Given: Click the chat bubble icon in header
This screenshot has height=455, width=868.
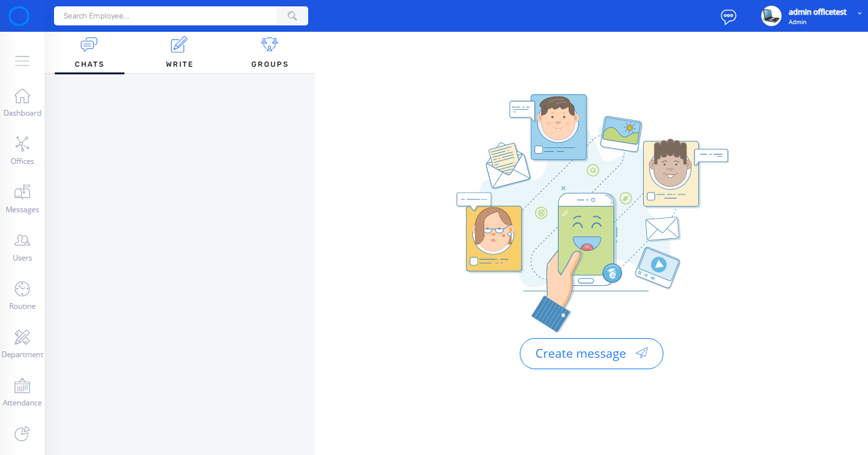Looking at the screenshot, I should (728, 17).
